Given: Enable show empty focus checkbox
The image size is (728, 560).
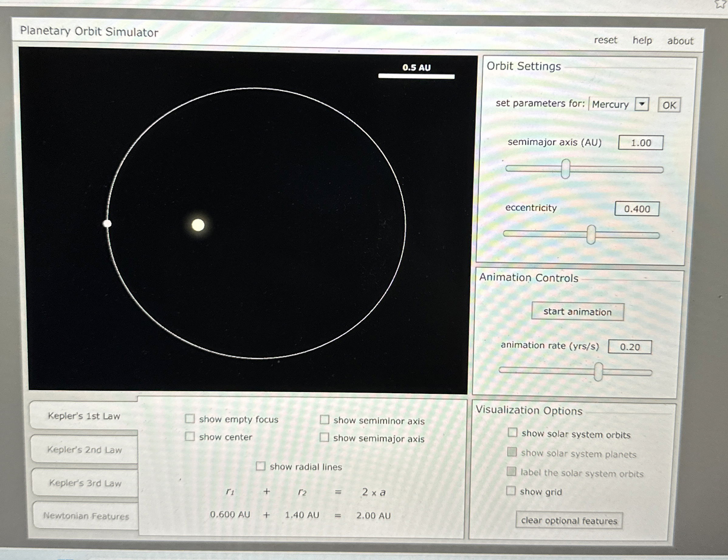Looking at the screenshot, I should (x=190, y=419).
